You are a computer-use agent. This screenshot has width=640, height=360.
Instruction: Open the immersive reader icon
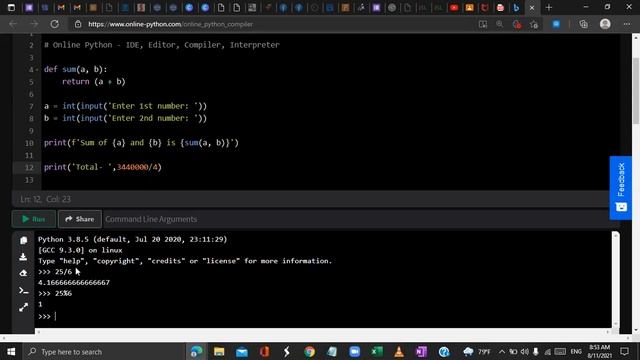point(483,24)
